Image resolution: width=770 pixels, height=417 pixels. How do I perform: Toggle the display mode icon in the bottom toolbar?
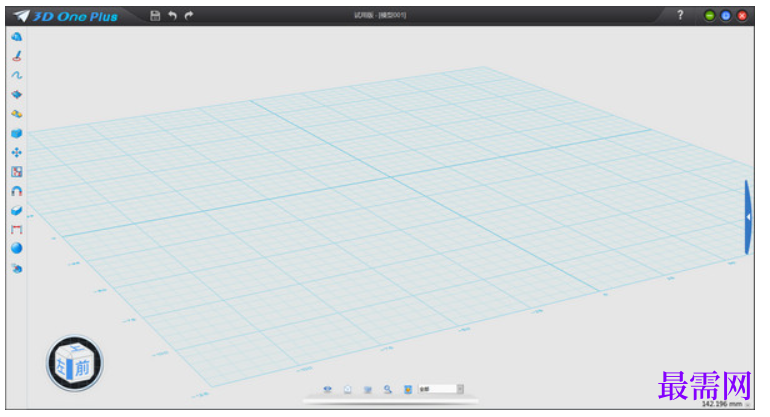tap(368, 389)
